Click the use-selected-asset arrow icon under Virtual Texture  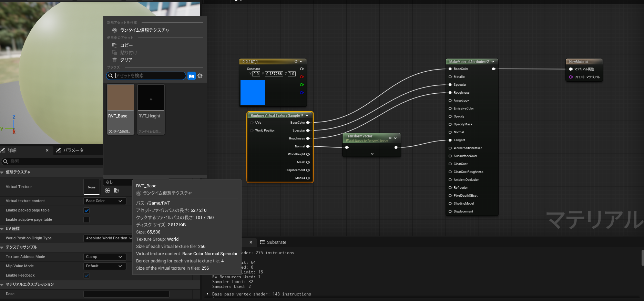[x=108, y=190]
